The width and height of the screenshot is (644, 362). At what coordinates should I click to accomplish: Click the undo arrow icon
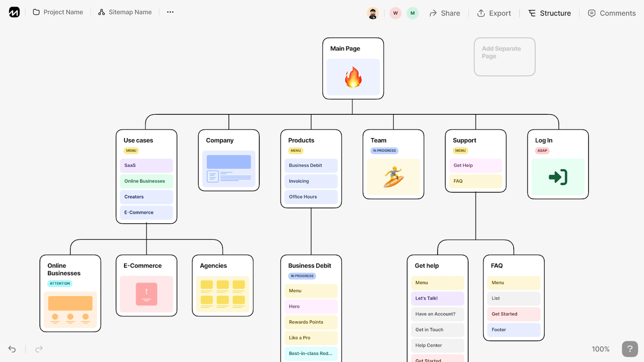(x=12, y=349)
